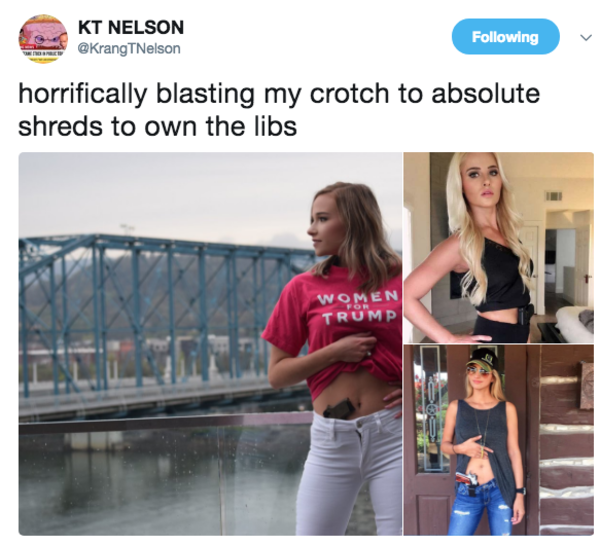This screenshot has height=546, width=600.
Task: Open the @KrangTNelson handle link
Action: [129, 49]
